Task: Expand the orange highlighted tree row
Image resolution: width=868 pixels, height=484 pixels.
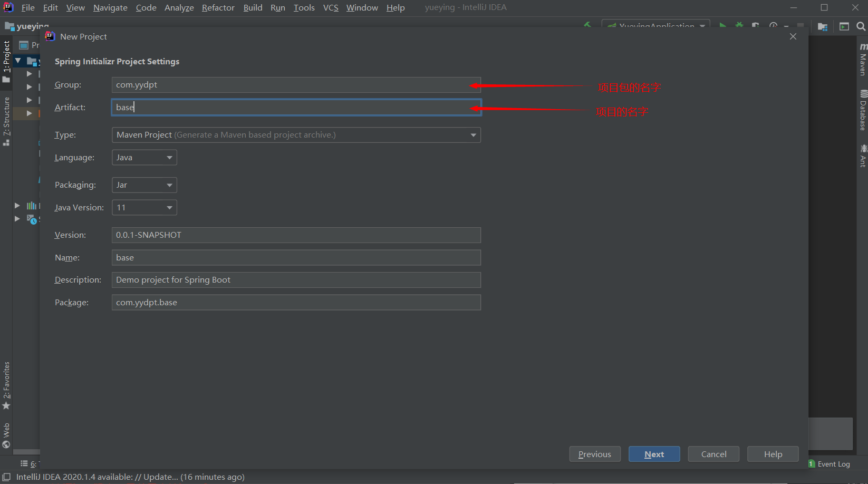Action: [30, 113]
